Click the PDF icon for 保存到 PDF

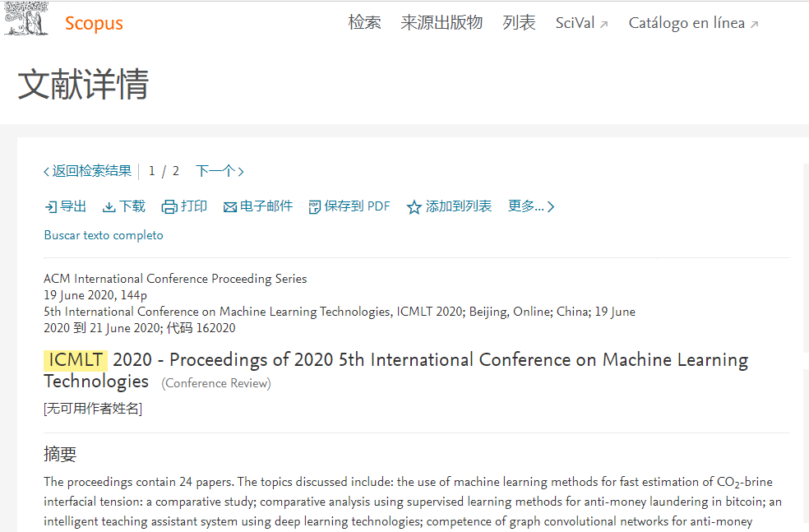(x=314, y=207)
